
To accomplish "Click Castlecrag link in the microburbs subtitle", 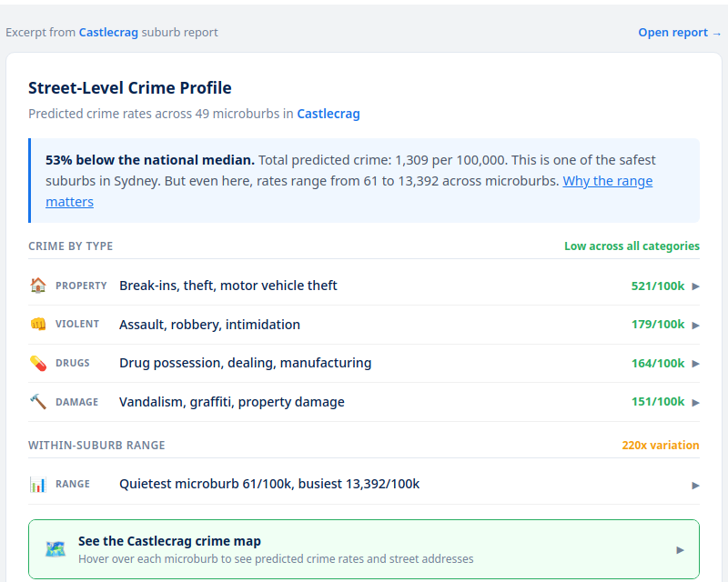I will [x=329, y=115].
